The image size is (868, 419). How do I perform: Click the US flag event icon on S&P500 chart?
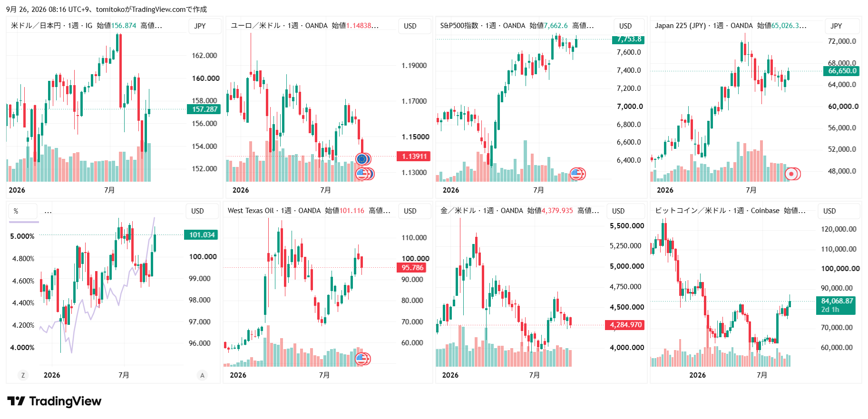coord(576,174)
